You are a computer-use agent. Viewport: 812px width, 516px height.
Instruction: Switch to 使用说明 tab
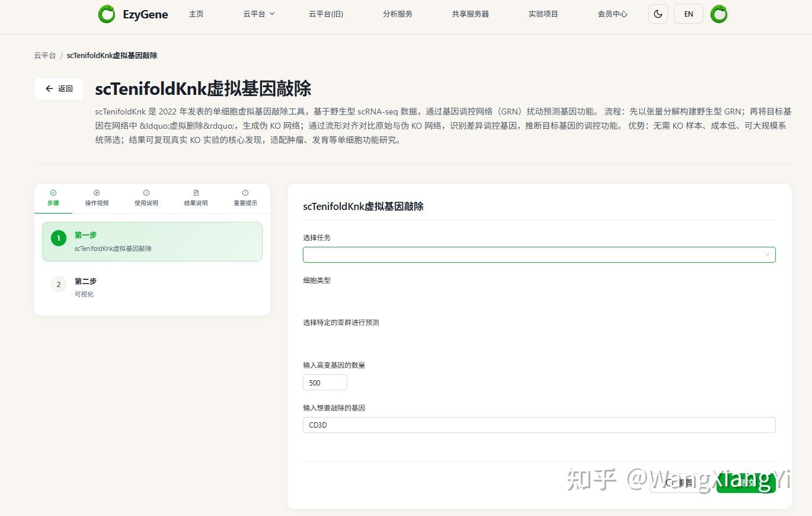(146, 198)
